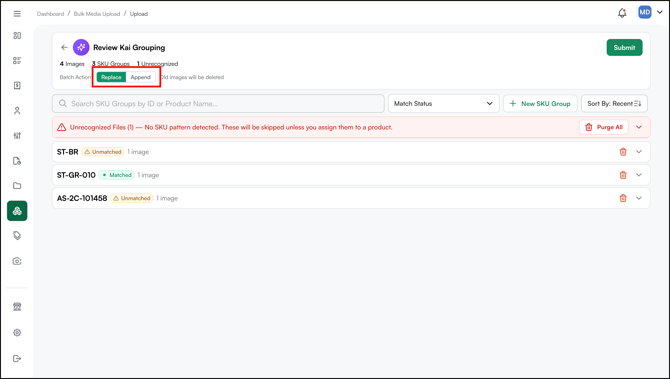Click the warning triangle in the unrecognized files banner
Viewport: 670px width, 379px height.
point(62,127)
